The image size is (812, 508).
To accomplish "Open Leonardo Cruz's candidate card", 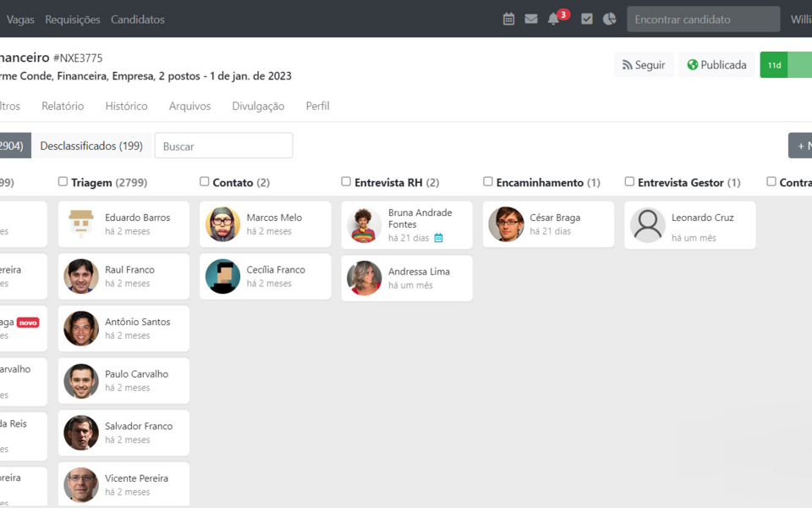I will click(689, 224).
